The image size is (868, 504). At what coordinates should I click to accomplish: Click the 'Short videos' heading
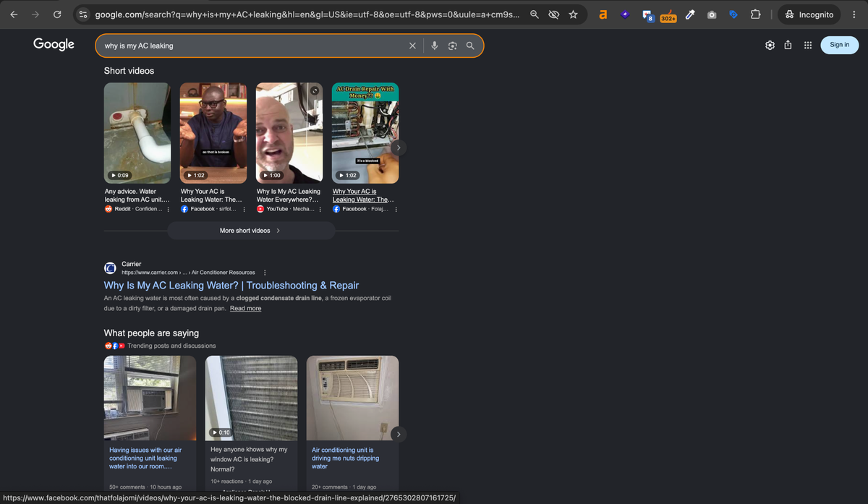[x=129, y=71]
